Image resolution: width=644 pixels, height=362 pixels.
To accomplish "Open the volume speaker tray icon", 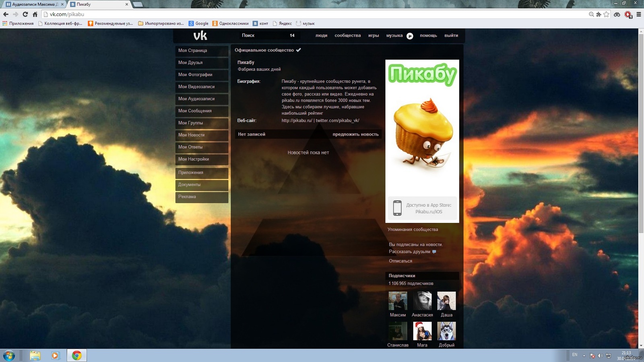I will point(600,356).
